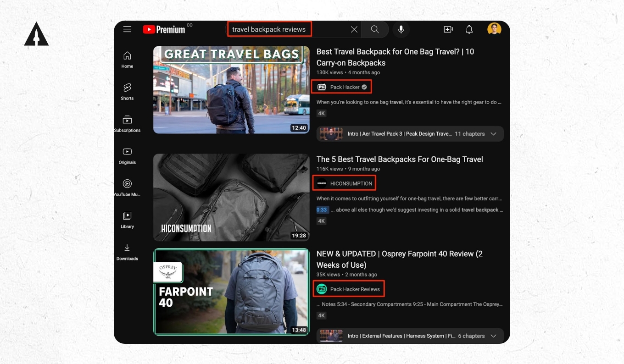The image size is (624, 364).
Task: Open YouTube Music in the sidebar
Action: click(127, 188)
